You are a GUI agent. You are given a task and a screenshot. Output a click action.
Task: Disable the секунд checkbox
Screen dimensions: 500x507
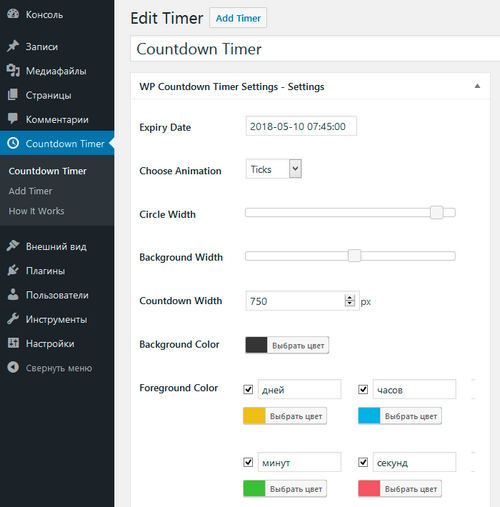click(x=363, y=462)
